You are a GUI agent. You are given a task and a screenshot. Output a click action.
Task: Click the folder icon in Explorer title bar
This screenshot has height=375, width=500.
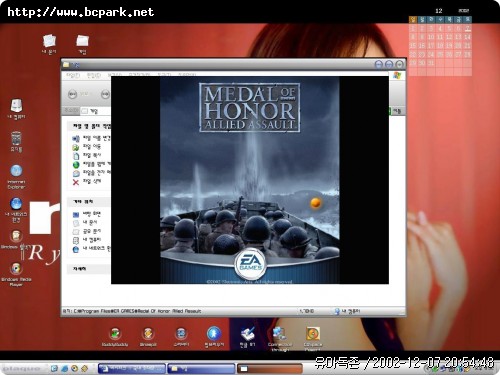click(66, 64)
